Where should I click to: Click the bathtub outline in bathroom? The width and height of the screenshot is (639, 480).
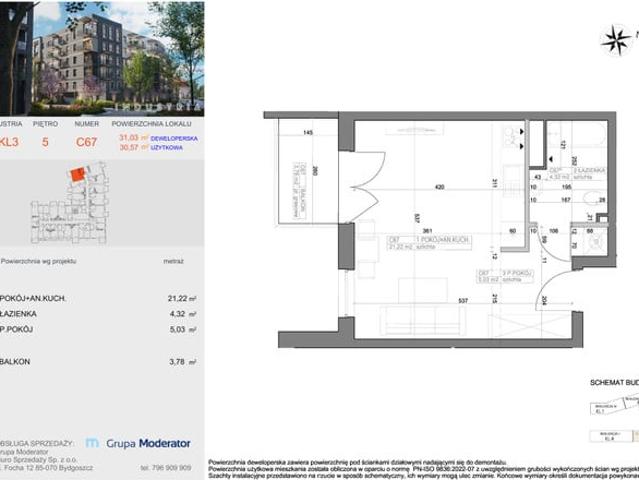pyautogui.click(x=576, y=134)
